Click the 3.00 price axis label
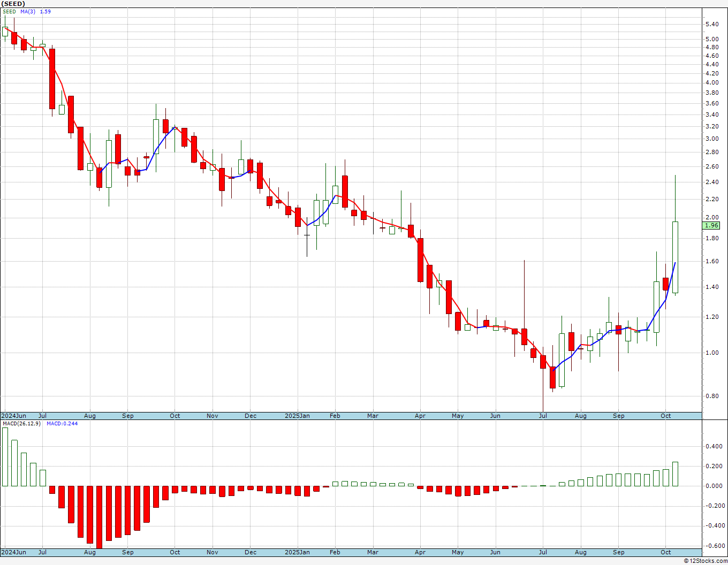Image resolution: width=728 pixels, height=565 pixels. click(712, 139)
